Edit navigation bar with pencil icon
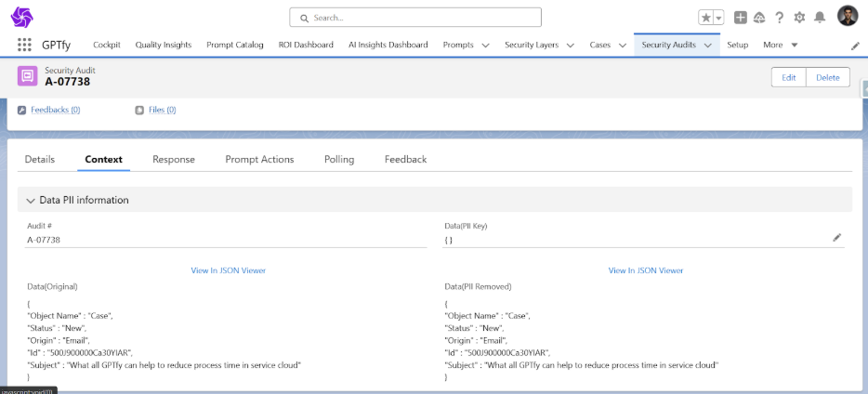 (x=855, y=46)
